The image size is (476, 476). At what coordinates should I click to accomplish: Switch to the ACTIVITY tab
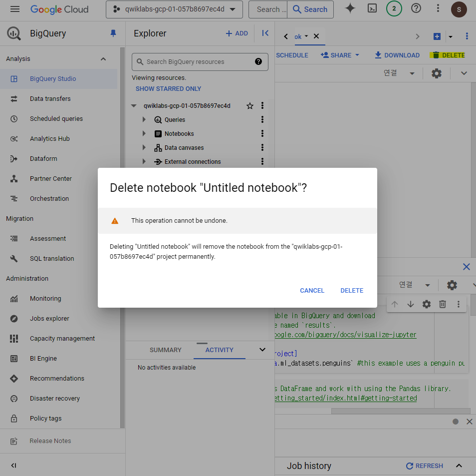point(219,350)
